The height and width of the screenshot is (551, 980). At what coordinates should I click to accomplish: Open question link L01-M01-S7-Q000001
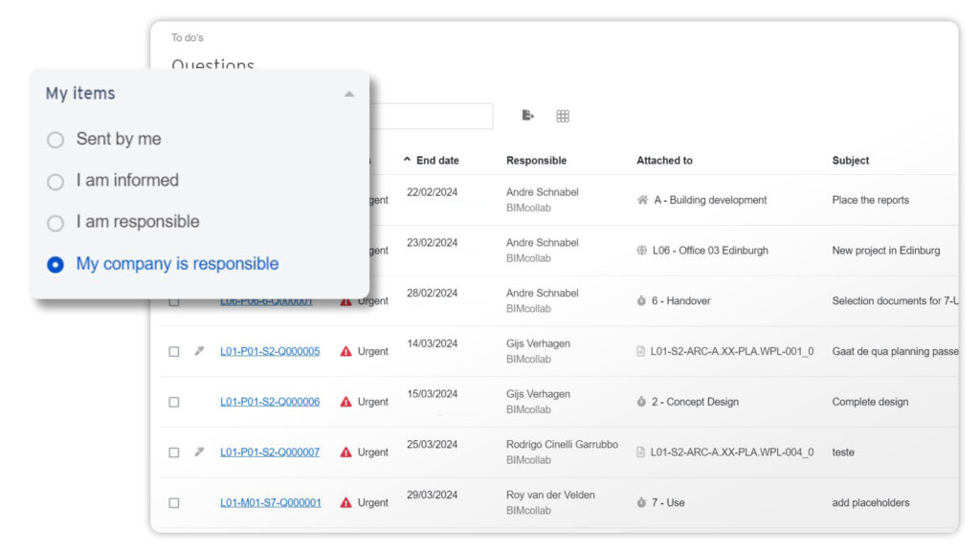[270, 502]
